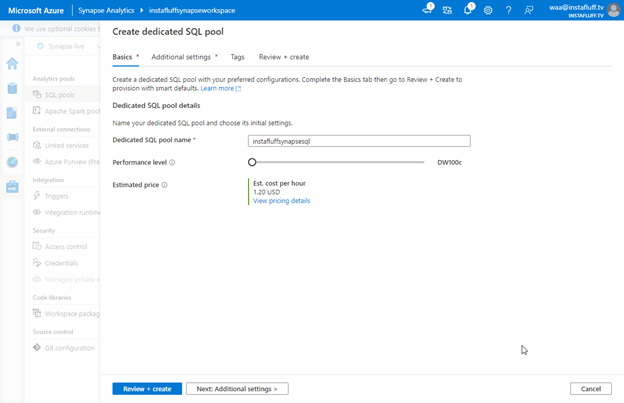Open the notifications bell icon
The height and width of the screenshot is (403, 624).
click(468, 10)
